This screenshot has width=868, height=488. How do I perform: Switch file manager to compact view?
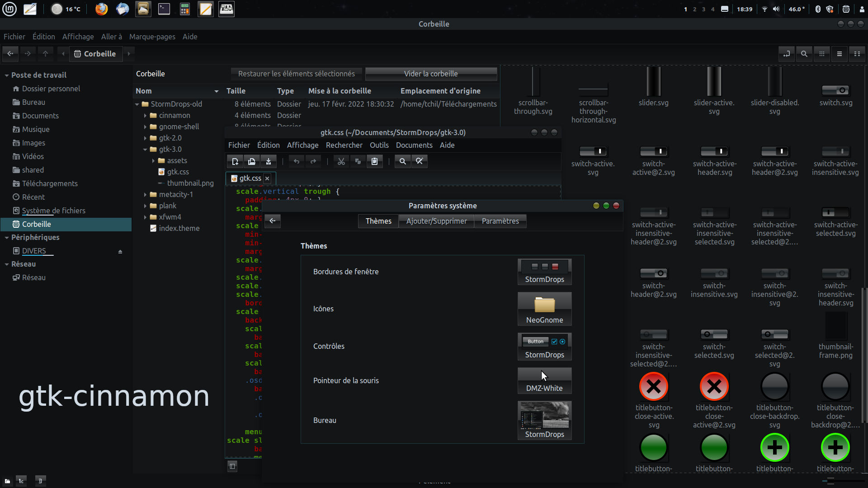857,54
